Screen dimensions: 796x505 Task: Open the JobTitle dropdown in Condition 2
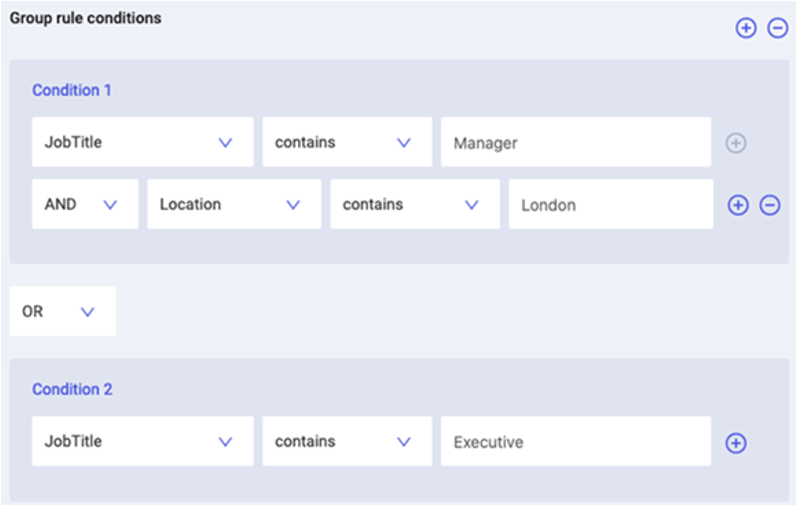pos(143,441)
